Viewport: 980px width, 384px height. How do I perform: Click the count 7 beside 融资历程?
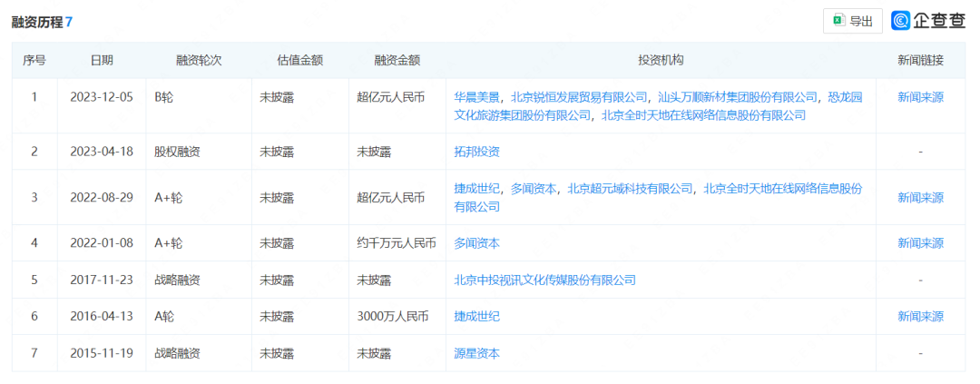tap(69, 21)
